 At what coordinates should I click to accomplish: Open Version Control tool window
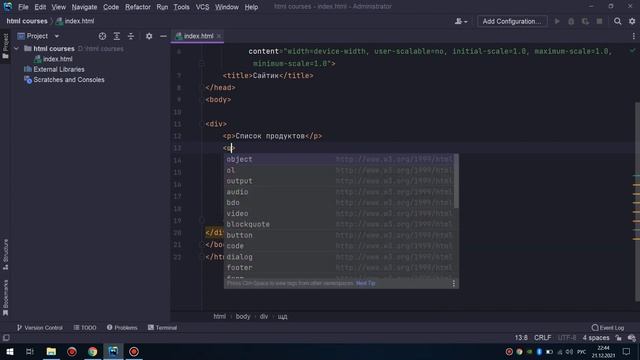[40, 328]
